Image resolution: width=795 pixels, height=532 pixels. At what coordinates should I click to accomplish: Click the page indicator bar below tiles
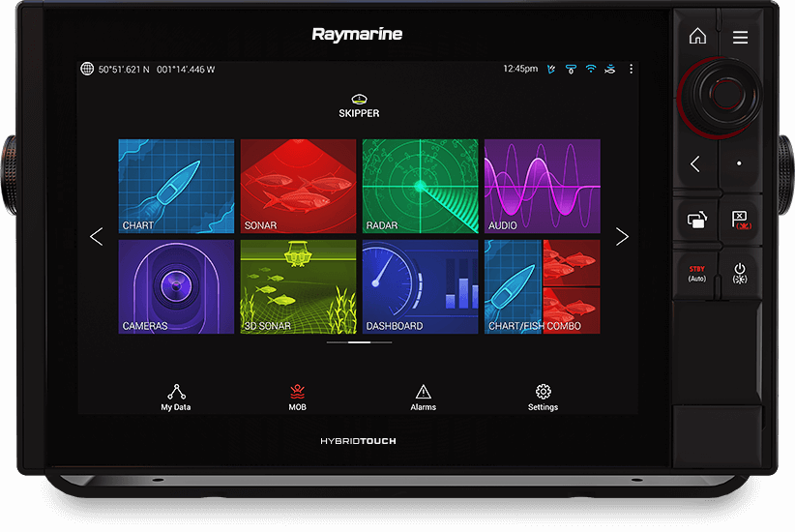pyautogui.click(x=359, y=342)
